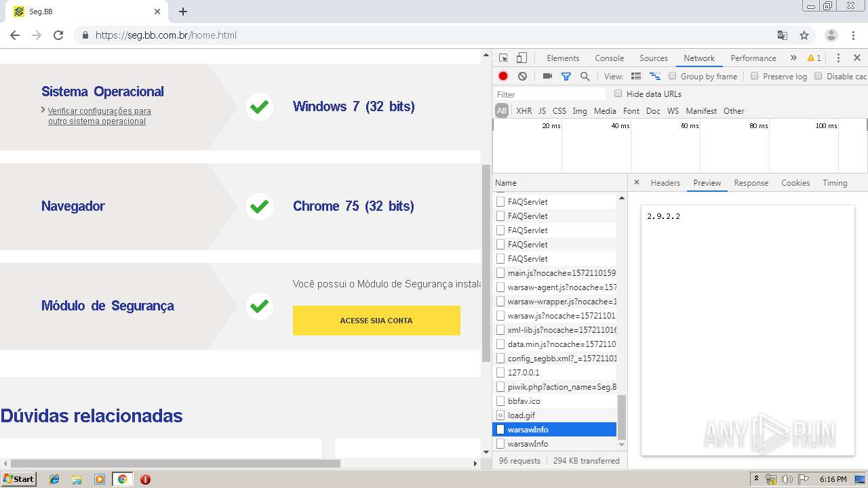Image resolution: width=868 pixels, height=488 pixels.
Task: Click the red taskbar application icon
Action: pos(145,479)
